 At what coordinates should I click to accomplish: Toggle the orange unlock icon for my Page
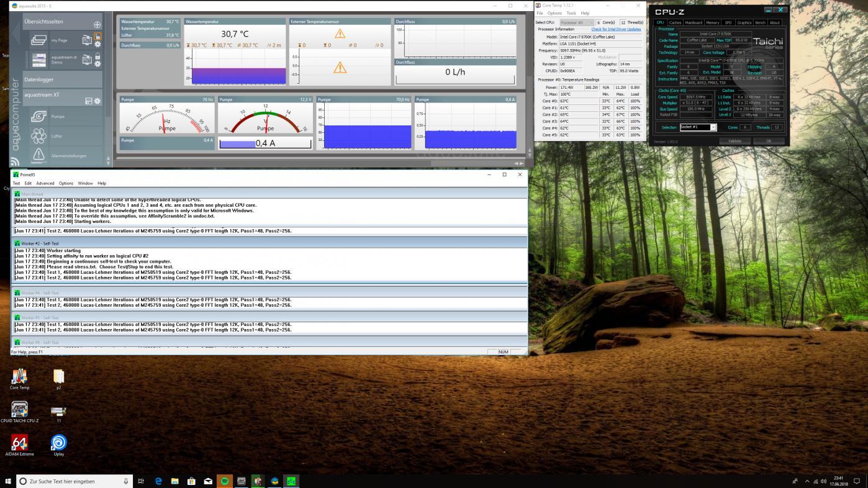97,37
